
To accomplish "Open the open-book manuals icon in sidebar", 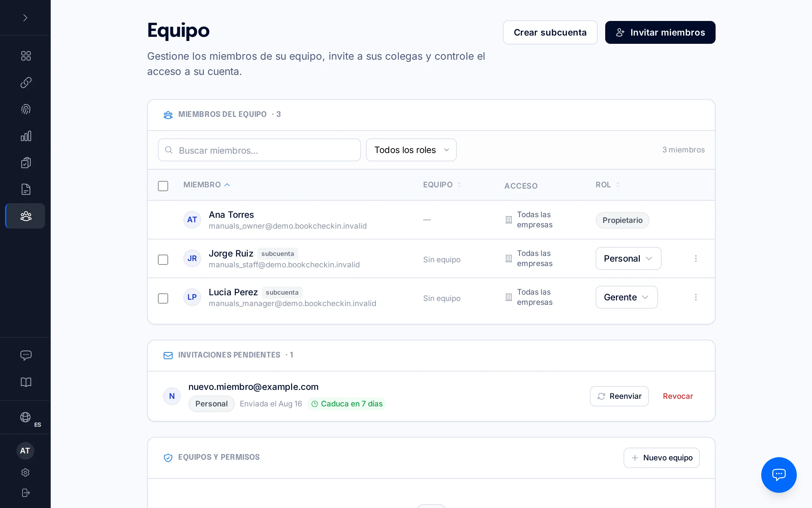I will click(x=26, y=382).
